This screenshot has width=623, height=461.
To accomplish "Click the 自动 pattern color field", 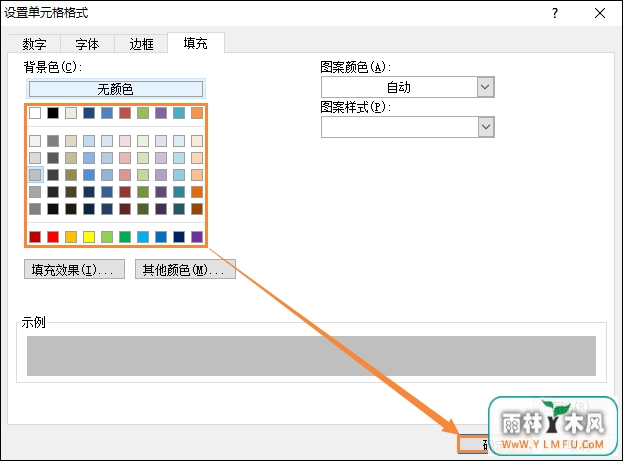I will point(399,87).
